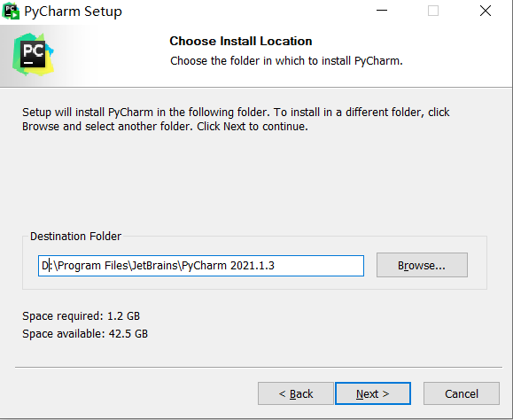Click the Setup will install PyCharm instruction text
This screenshot has height=420, width=513.
tap(236, 119)
